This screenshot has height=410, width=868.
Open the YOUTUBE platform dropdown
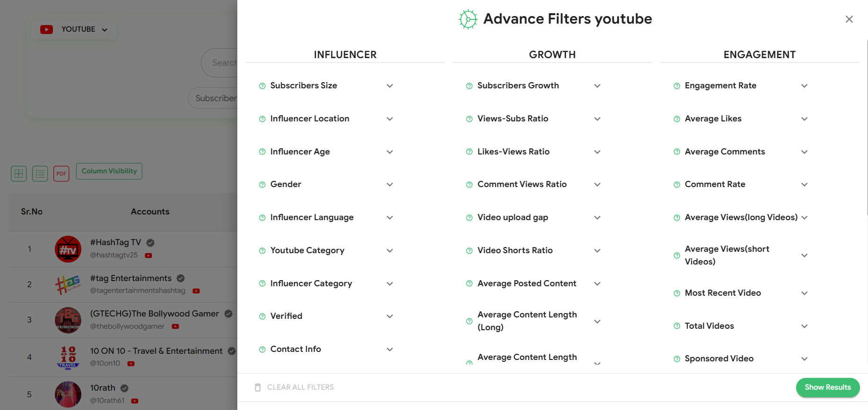pyautogui.click(x=74, y=29)
